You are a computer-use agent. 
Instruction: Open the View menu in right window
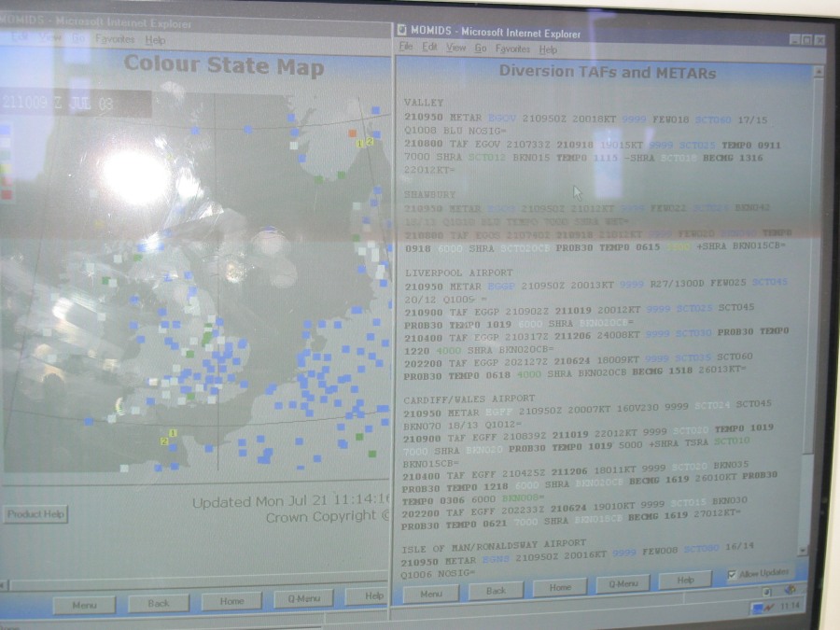coord(455,48)
